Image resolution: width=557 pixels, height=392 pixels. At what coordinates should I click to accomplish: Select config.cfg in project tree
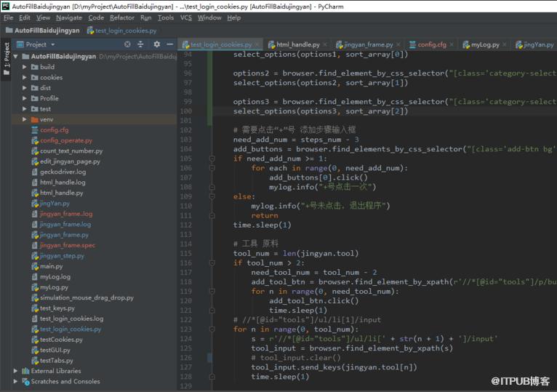point(55,130)
